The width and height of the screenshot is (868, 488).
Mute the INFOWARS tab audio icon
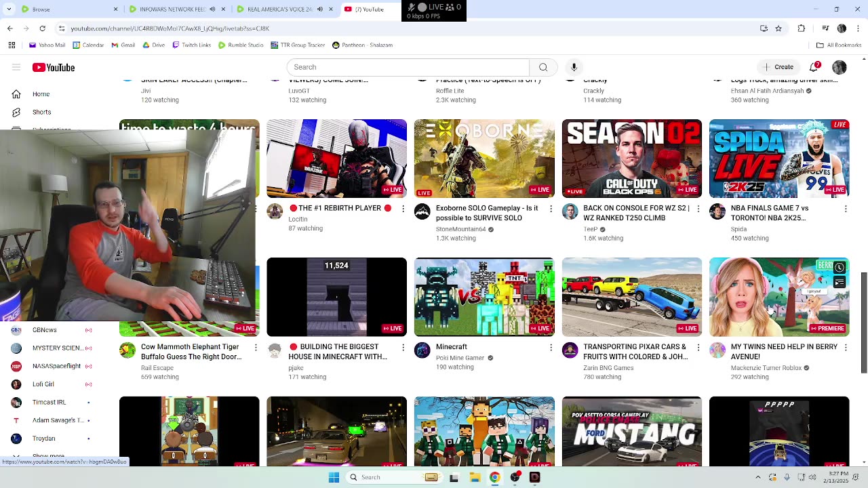[212, 9]
